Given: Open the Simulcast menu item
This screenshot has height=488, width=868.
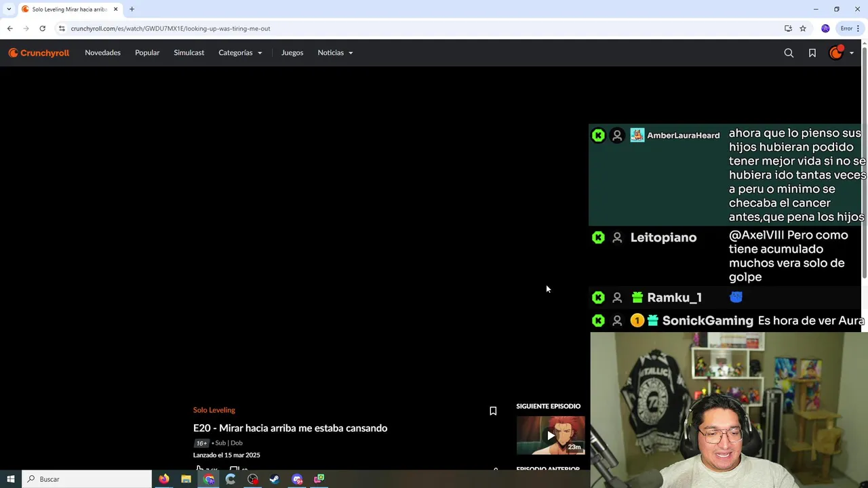Looking at the screenshot, I should [189, 53].
